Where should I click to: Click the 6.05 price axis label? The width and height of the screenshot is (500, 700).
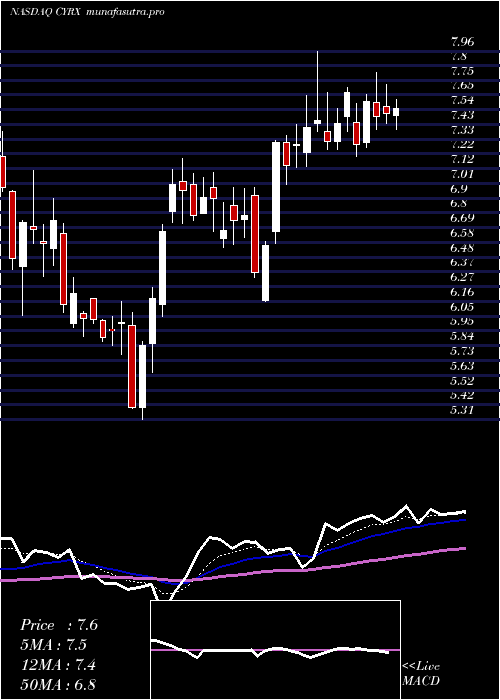(462, 307)
